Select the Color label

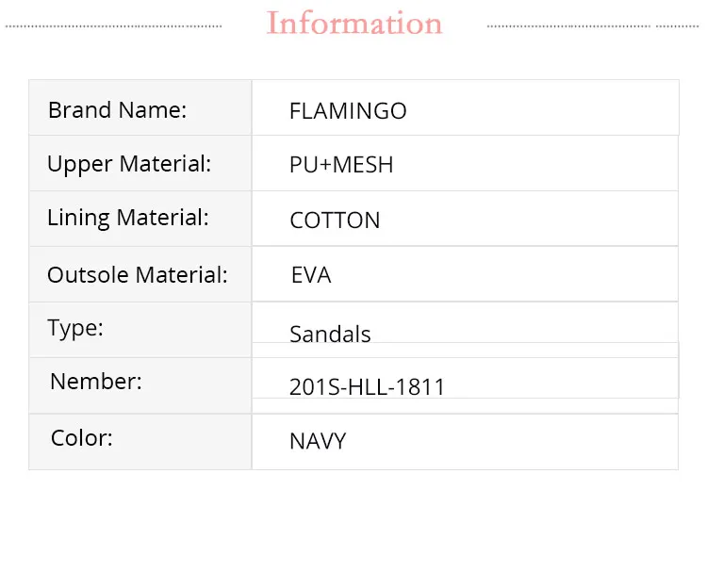[x=82, y=438]
